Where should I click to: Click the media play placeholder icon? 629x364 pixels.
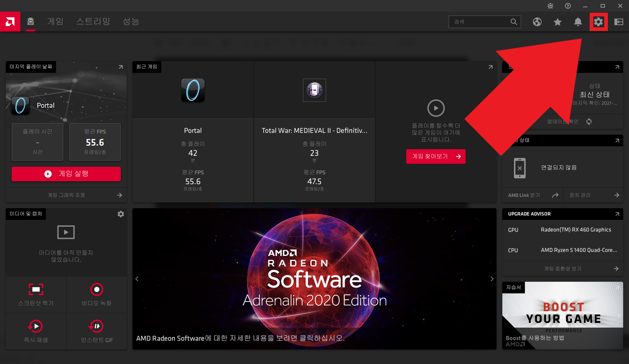(66, 232)
